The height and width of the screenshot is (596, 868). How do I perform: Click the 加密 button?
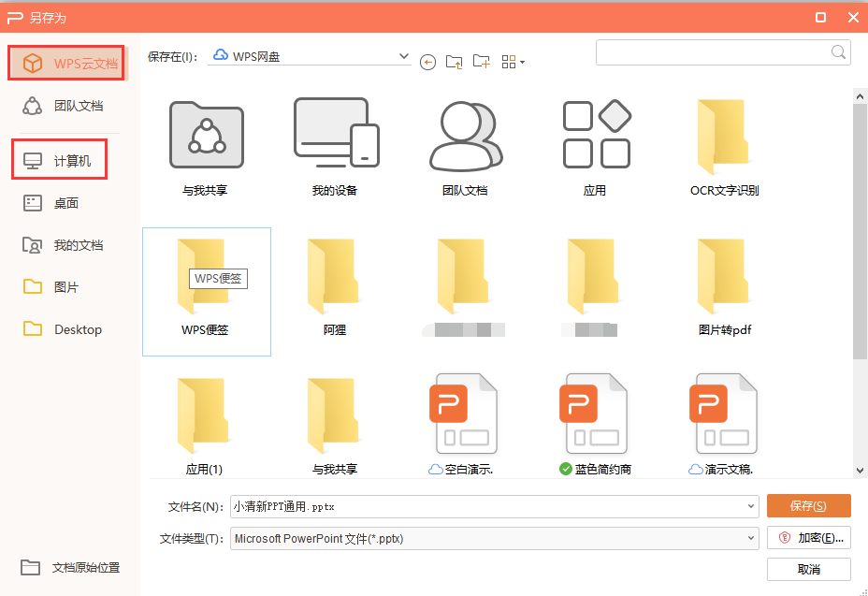point(809,537)
